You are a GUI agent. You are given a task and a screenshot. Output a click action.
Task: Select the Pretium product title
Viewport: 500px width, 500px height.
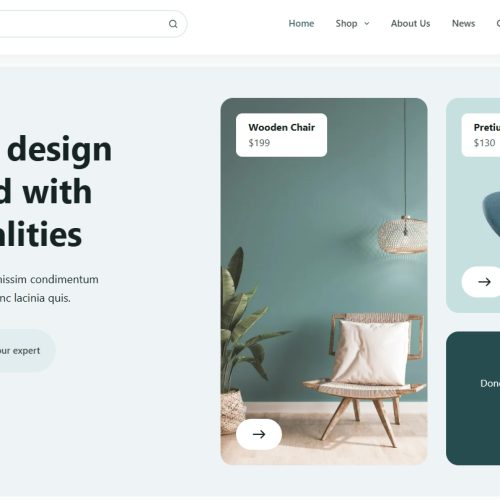(x=487, y=127)
